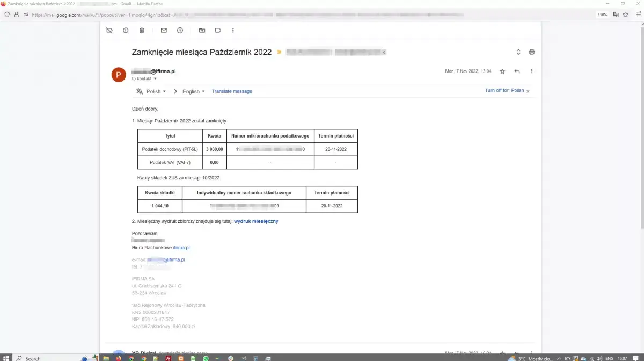
Task: Open the Move to folder icon
Action: (x=202, y=31)
